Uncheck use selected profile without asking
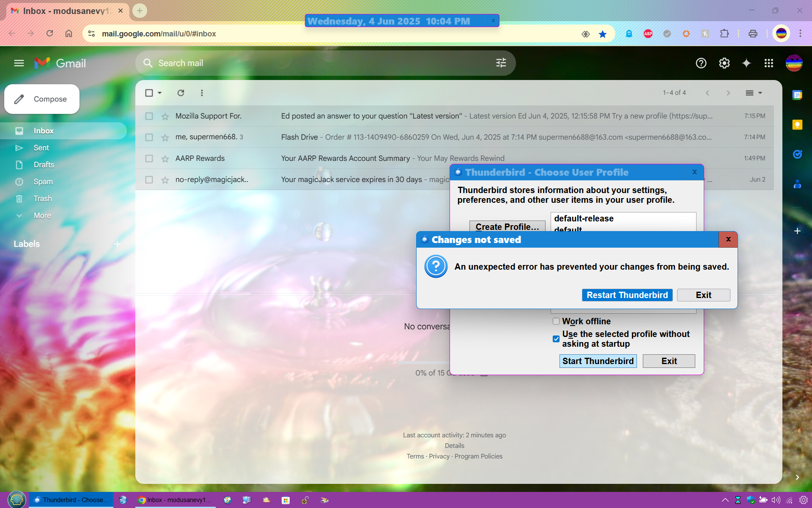Image resolution: width=812 pixels, height=508 pixels. (556, 339)
